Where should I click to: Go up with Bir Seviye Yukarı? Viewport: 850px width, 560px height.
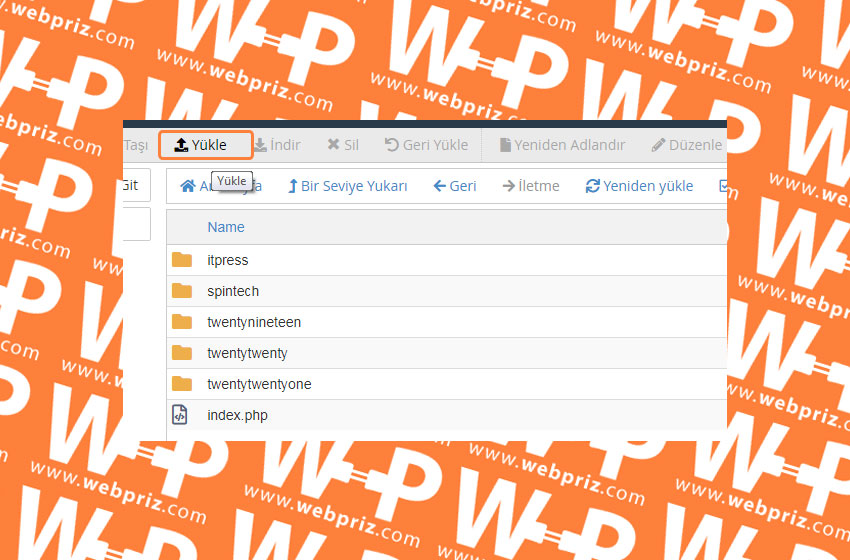coord(347,186)
